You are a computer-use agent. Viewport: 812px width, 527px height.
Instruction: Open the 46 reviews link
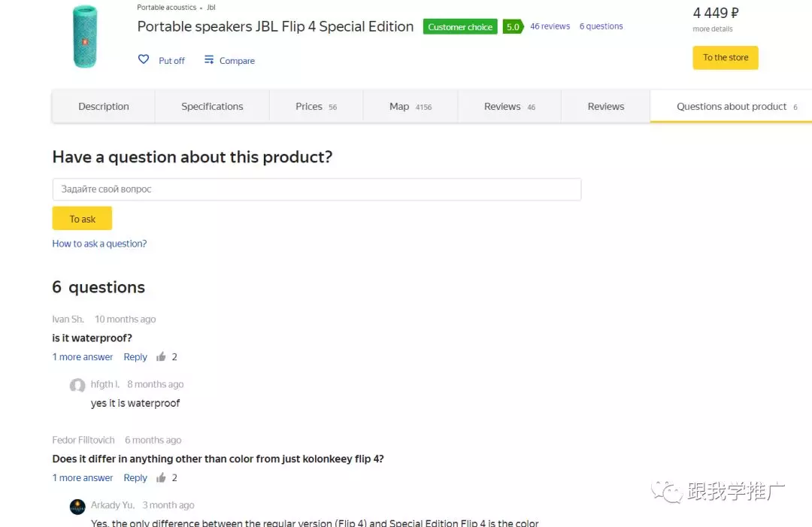pos(550,26)
